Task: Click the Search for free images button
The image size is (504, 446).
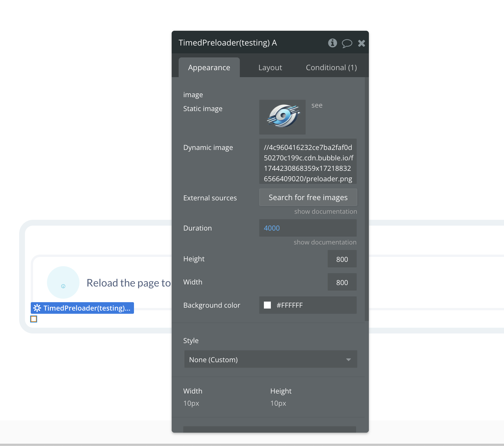Action: pos(308,197)
